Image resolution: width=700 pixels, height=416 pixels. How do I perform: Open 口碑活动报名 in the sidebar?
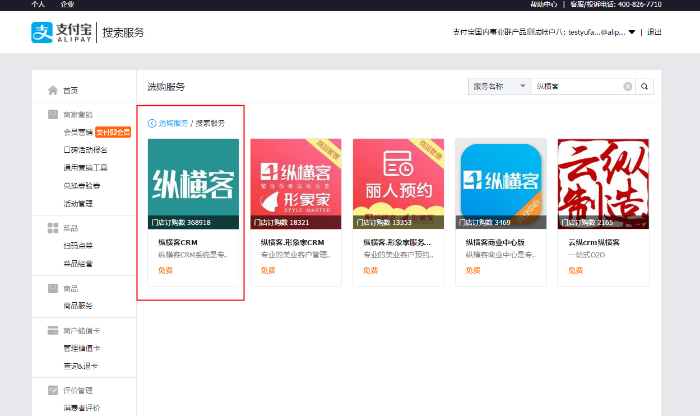pyautogui.click(x=85, y=150)
